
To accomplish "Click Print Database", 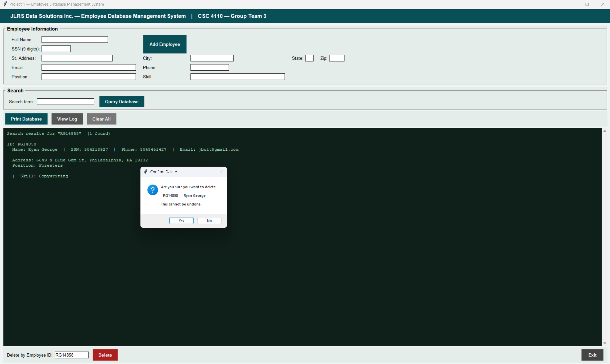I will (26, 119).
